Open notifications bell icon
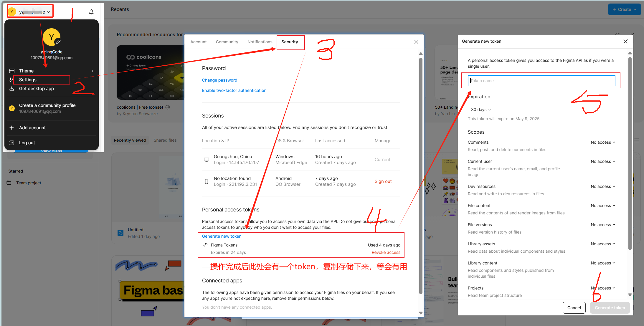The image size is (644, 326). coord(91,12)
